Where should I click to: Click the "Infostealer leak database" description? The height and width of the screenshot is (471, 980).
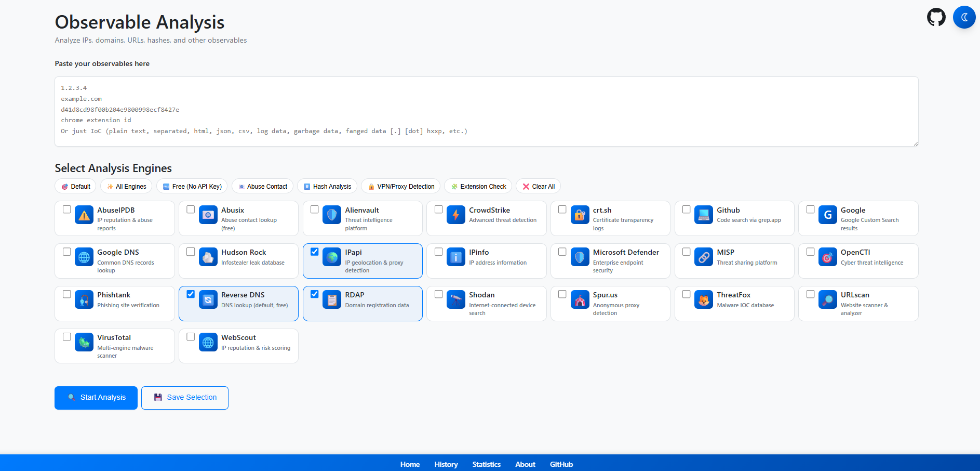[x=253, y=263]
